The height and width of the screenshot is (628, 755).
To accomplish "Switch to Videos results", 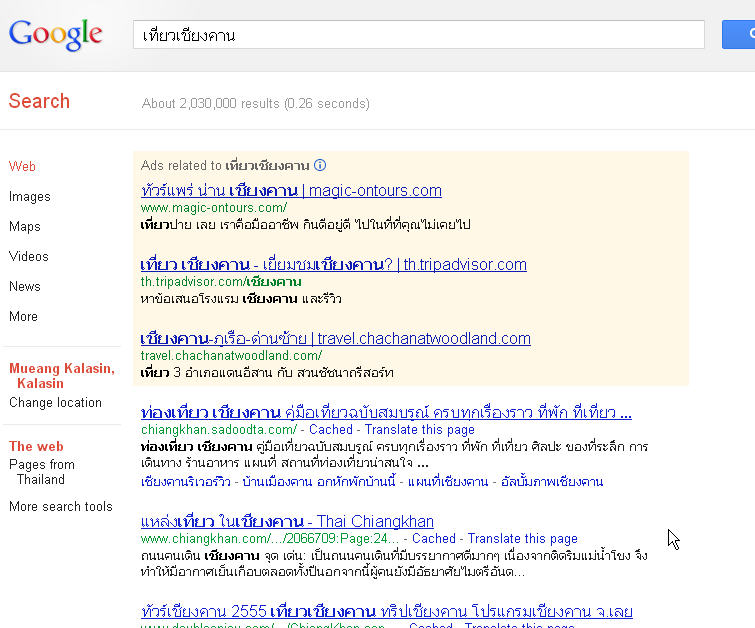I will tap(29, 256).
